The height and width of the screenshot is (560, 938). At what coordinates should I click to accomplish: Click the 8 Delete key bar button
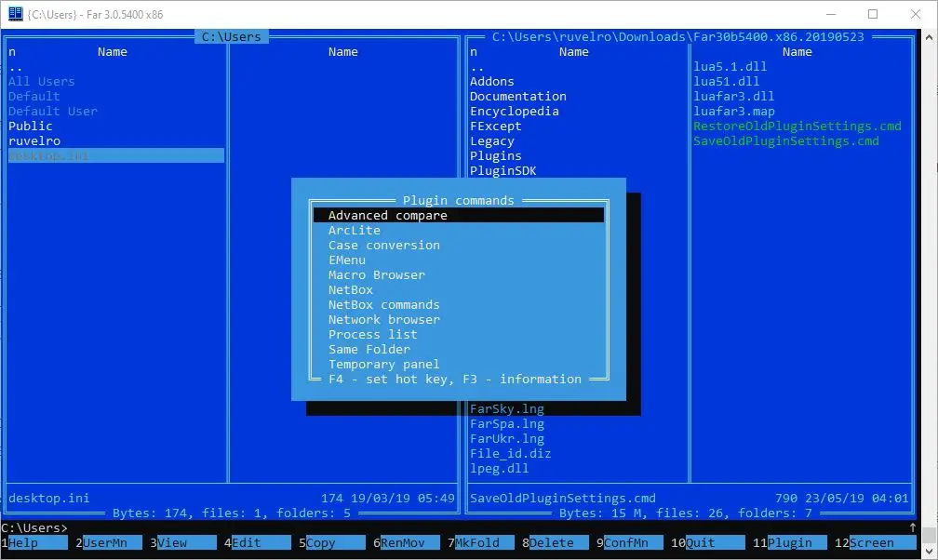pyautogui.click(x=556, y=542)
